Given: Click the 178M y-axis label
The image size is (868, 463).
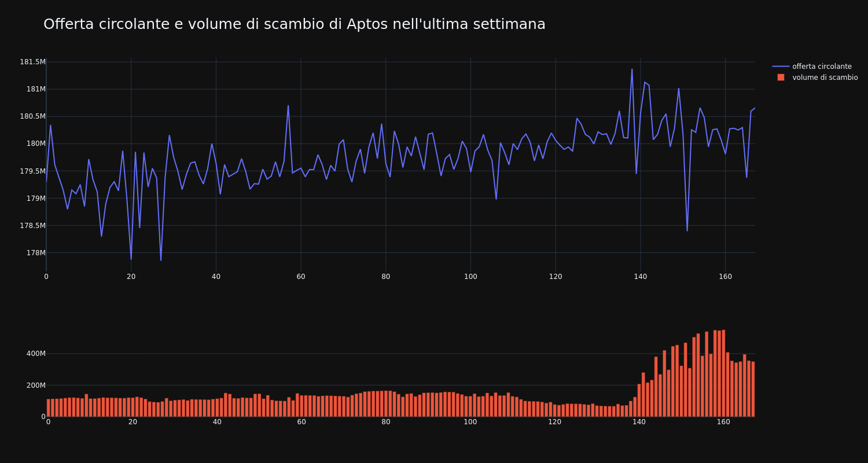Looking at the screenshot, I should click(x=36, y=252).
